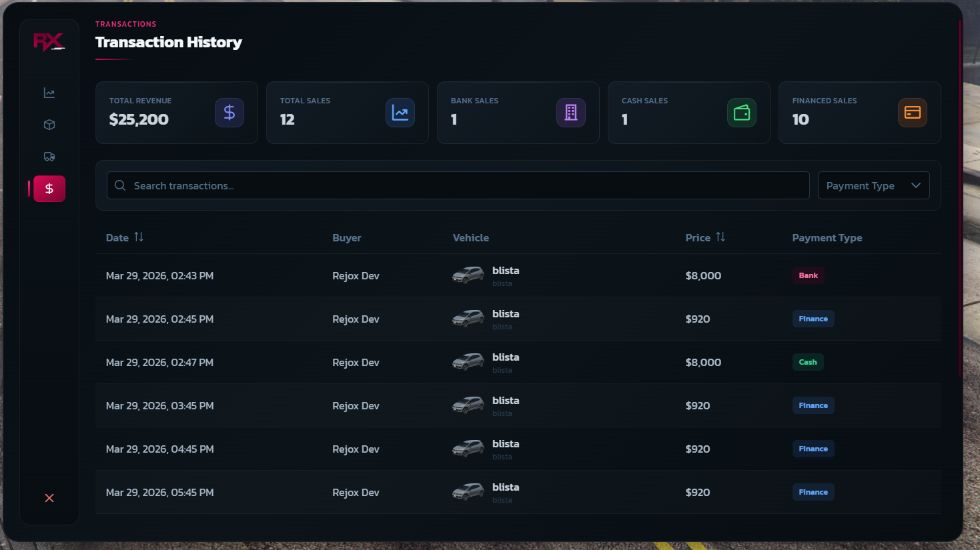Sort transactions by the Price column arrows
The image size is (980, 550).
(x=720, y=237)
